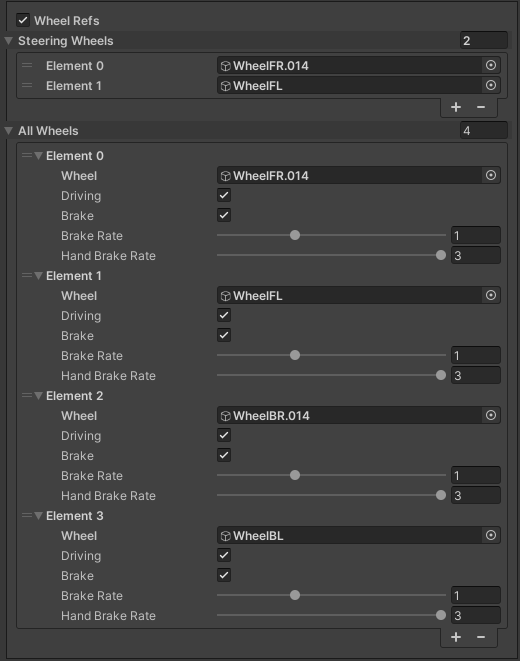Image resolution: width=520 pixels, height=661 pixels.
Task: Toggle Driving checkbox for Element 2
Action: pos(224,435)
